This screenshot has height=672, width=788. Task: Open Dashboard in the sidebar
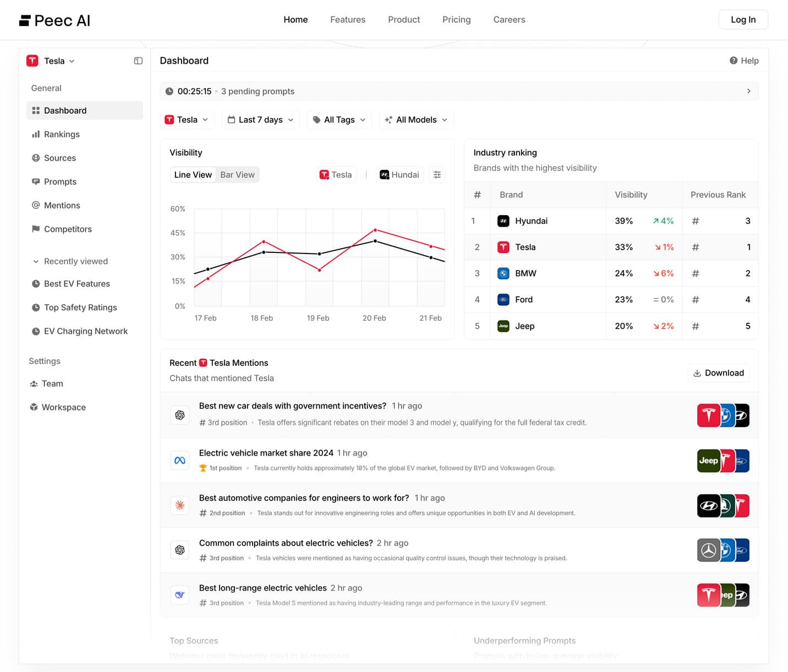(85, 111)
